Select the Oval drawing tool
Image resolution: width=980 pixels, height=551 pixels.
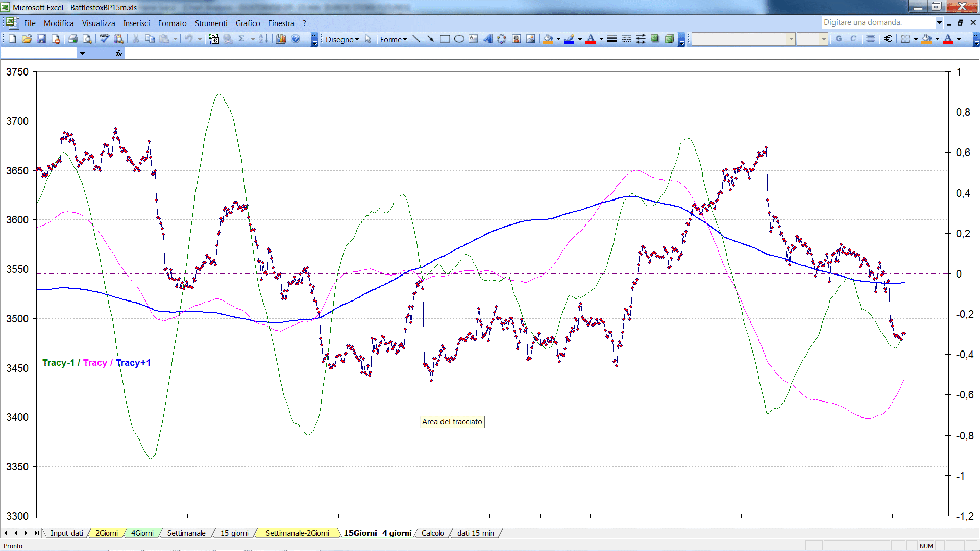point(459,39)
